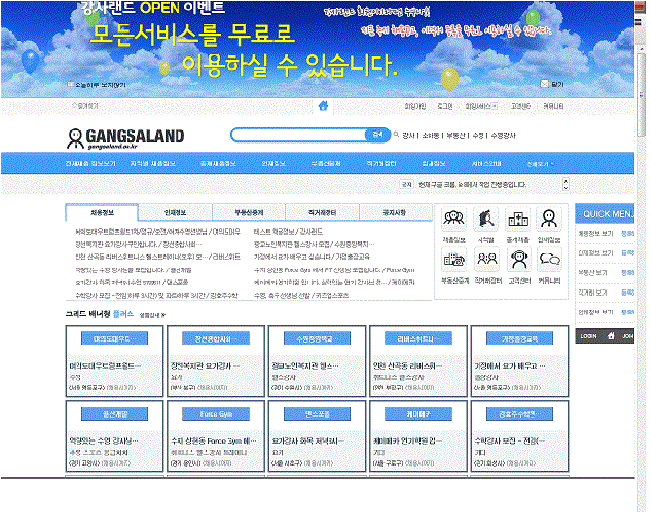Switch to the 부동산중개 tab
651x512 pixels.
click(249, 213)
